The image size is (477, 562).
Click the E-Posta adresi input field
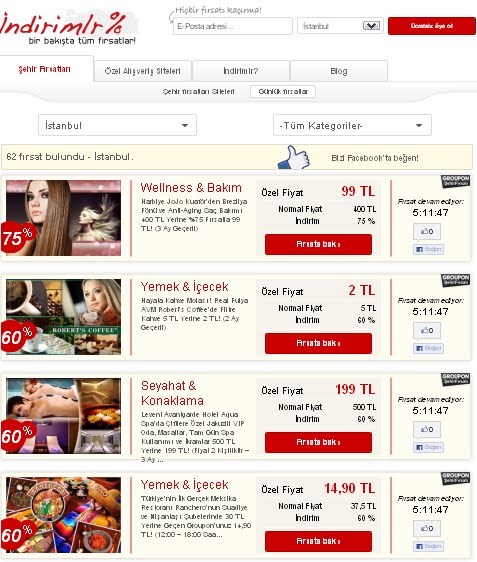click(x=233, y=26)
